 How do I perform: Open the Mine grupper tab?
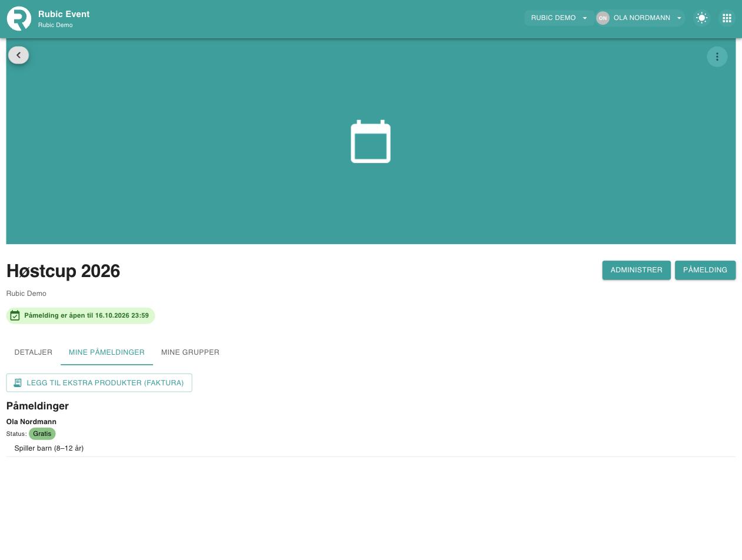click(x=190, y=352)
